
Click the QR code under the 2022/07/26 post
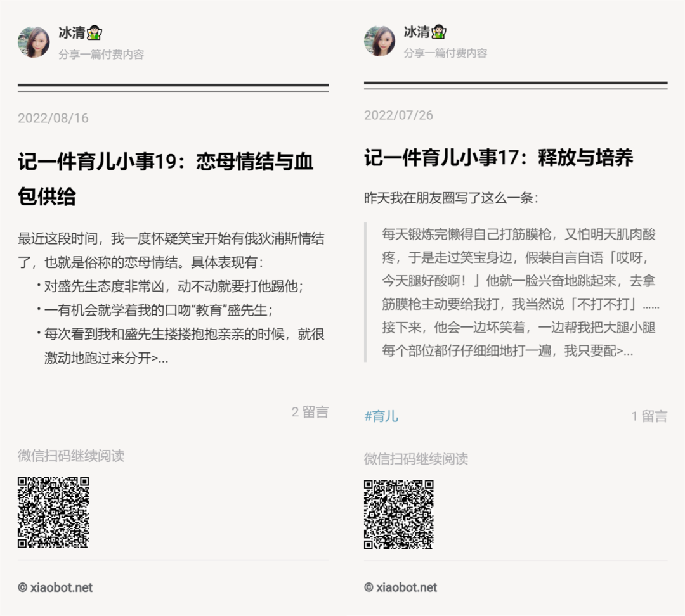[399, 515]
